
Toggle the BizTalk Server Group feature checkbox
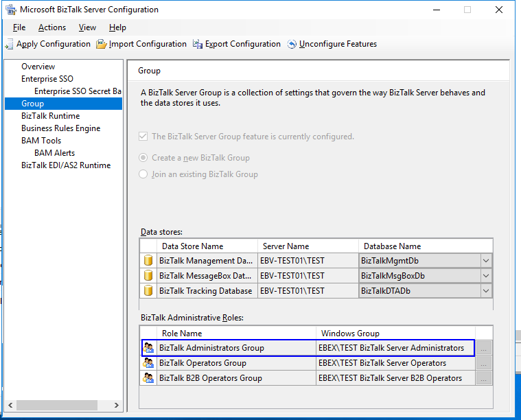(143, 137)
